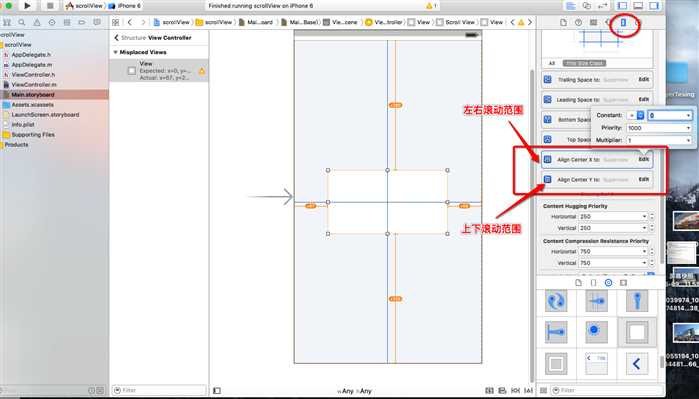Show the File Template library
This screenshot has height=399, width=699.
[x=578, y=283]
